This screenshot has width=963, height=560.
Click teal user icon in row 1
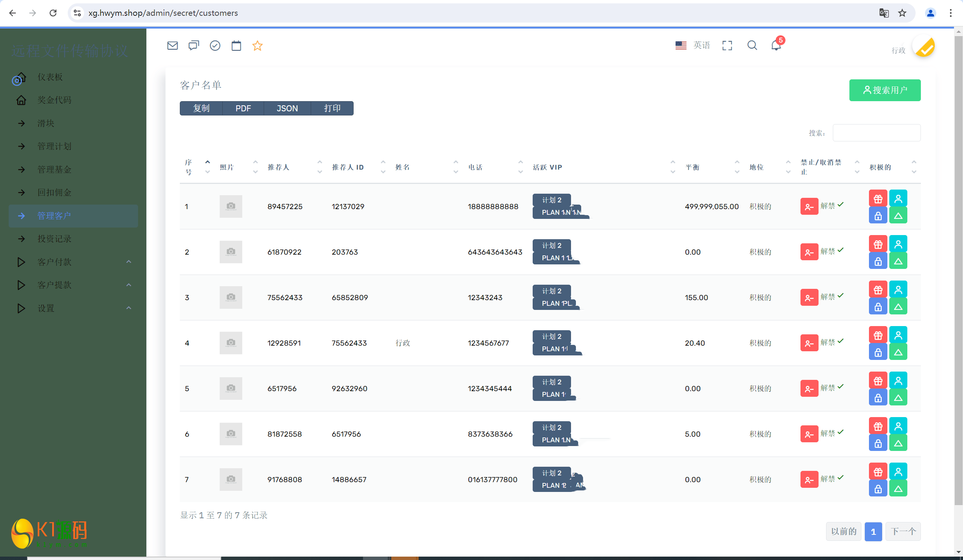pyautogui.click(x=898, y=199)
